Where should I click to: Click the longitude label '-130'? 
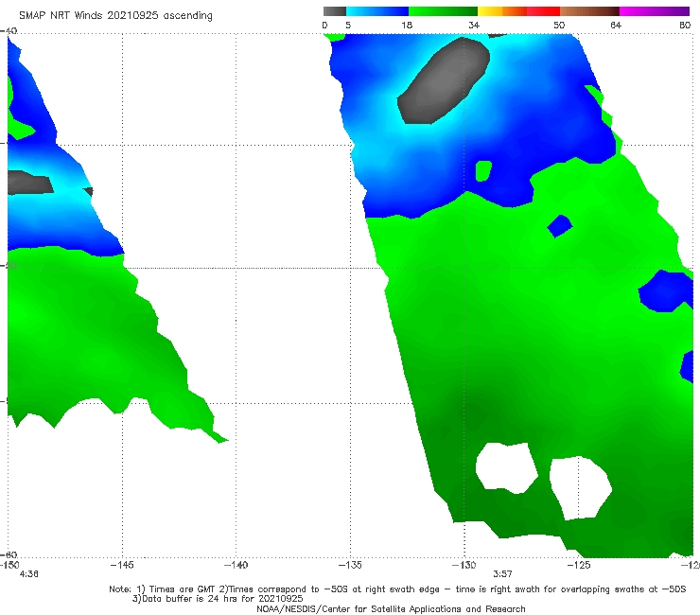(464, 565)
